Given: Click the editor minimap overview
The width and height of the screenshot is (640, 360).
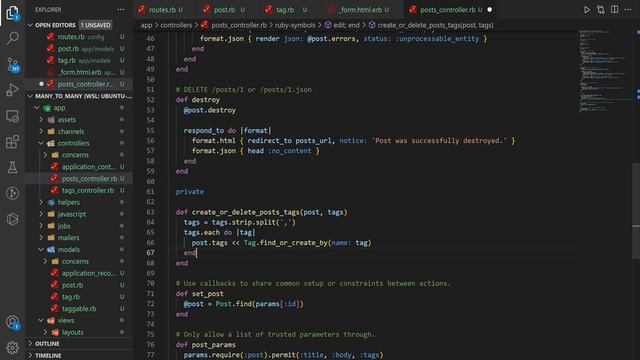Looking at the screenshot, I should (604, 70).
